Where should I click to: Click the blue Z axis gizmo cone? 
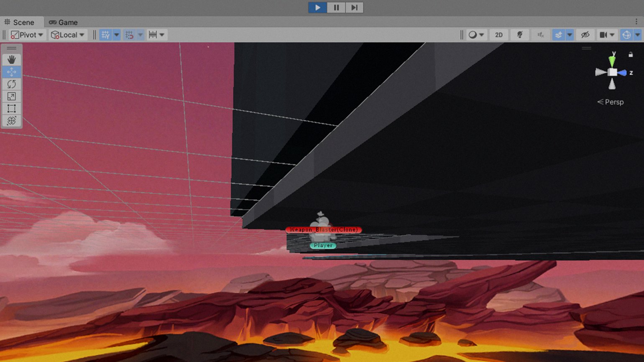click(x=623, y=73)
